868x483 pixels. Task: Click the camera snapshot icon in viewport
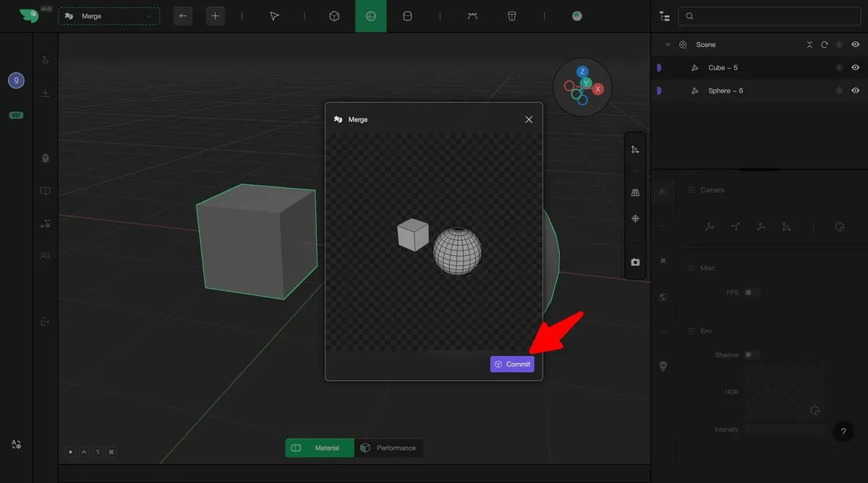[635, 262]
